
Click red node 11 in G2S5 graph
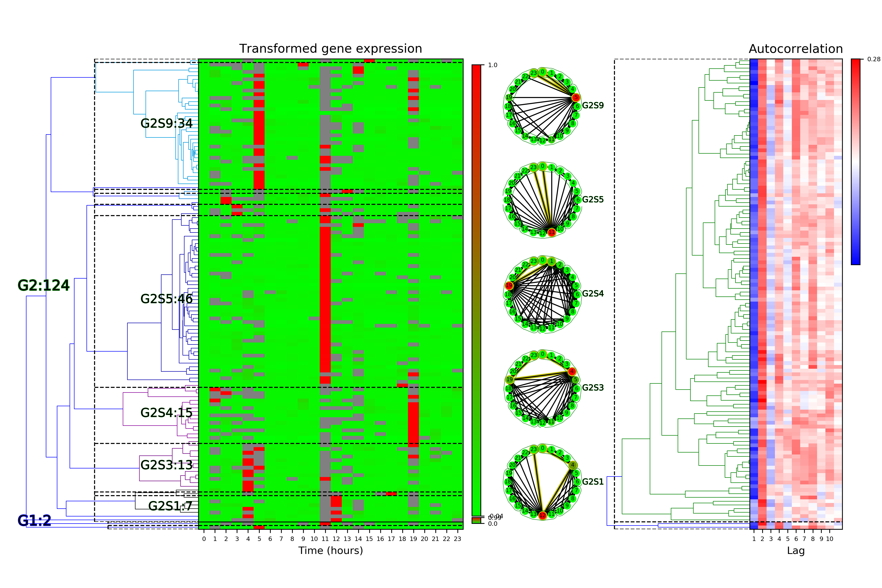pos(551,233)
